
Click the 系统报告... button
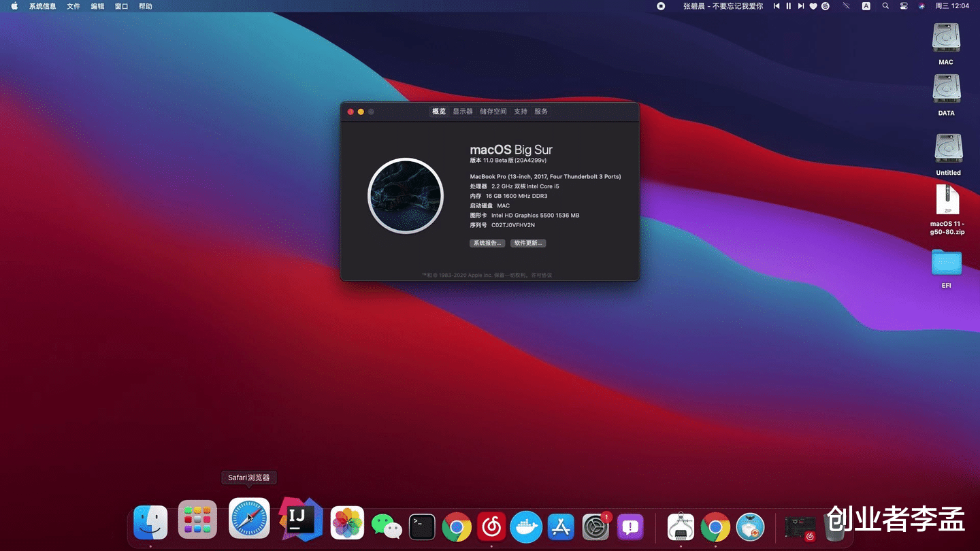coord(487,243)
